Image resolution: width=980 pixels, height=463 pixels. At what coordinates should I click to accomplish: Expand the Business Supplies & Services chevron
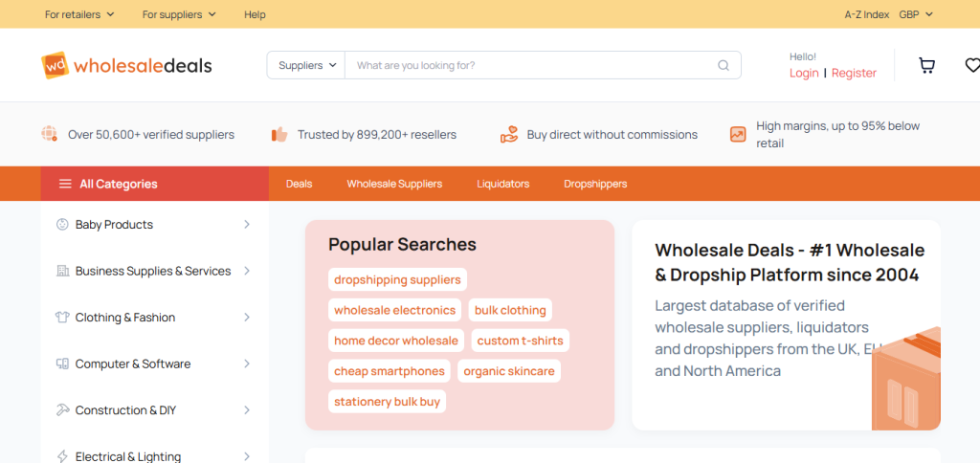[x=247, y=271]
